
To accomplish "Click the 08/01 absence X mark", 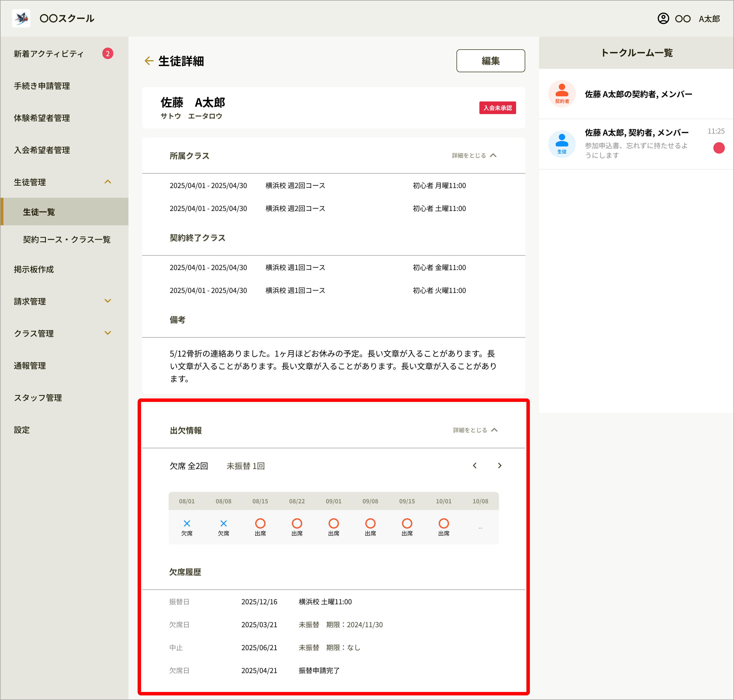I will (187, 523).
